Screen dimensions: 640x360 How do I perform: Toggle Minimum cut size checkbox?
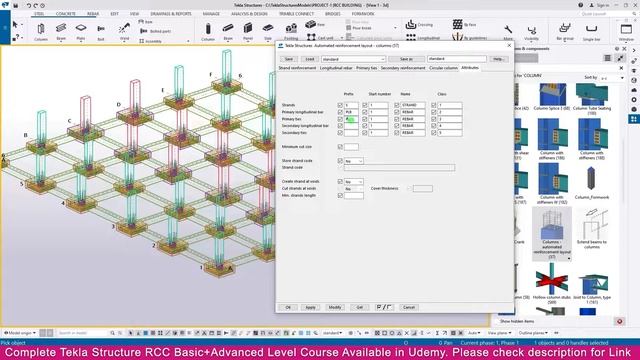click(340, 147)
